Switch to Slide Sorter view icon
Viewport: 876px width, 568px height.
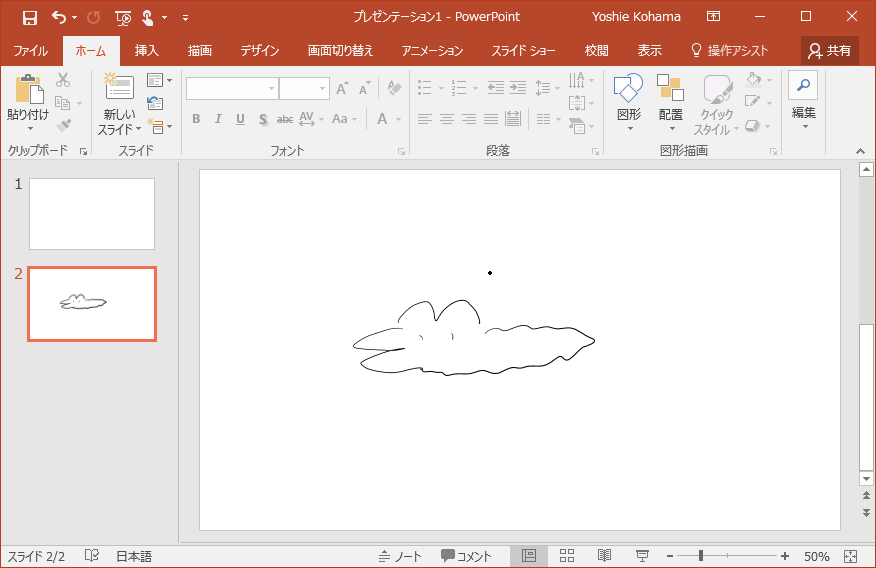point(567,556)
